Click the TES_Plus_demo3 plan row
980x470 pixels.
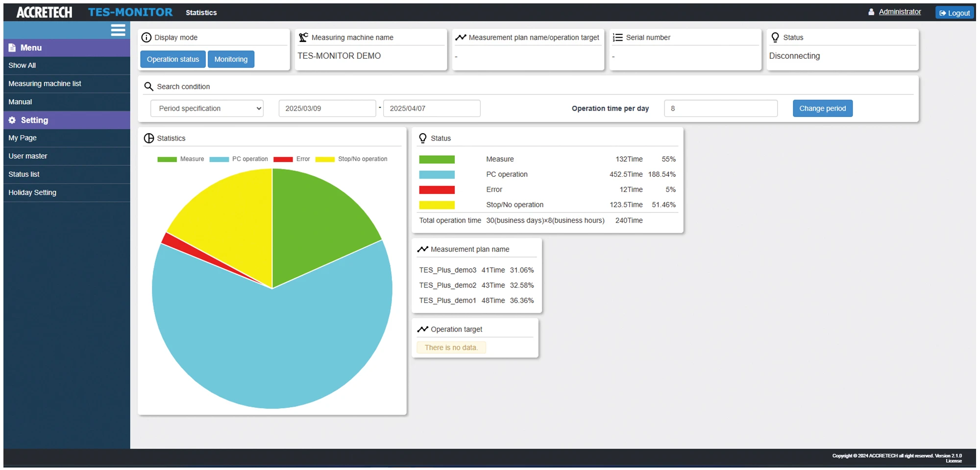pos(476,270)
